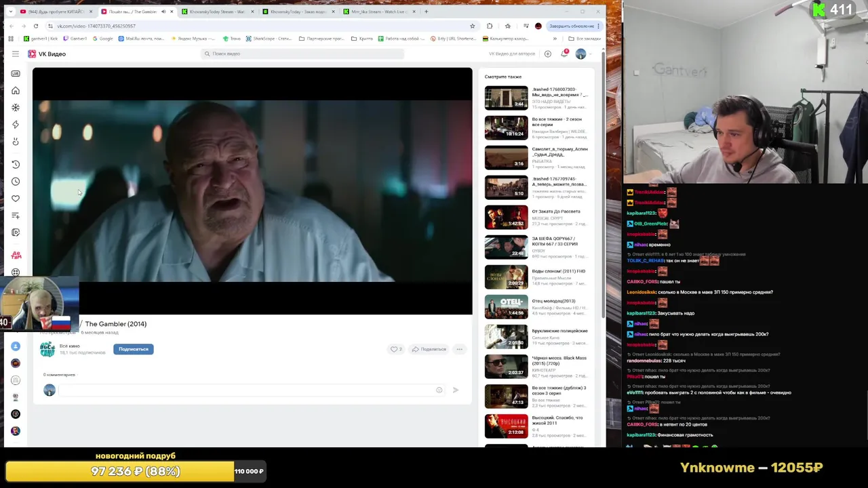Open emoji picker in comment field
The width and height of the screenshot is (868, 488).
coord(439,390)
